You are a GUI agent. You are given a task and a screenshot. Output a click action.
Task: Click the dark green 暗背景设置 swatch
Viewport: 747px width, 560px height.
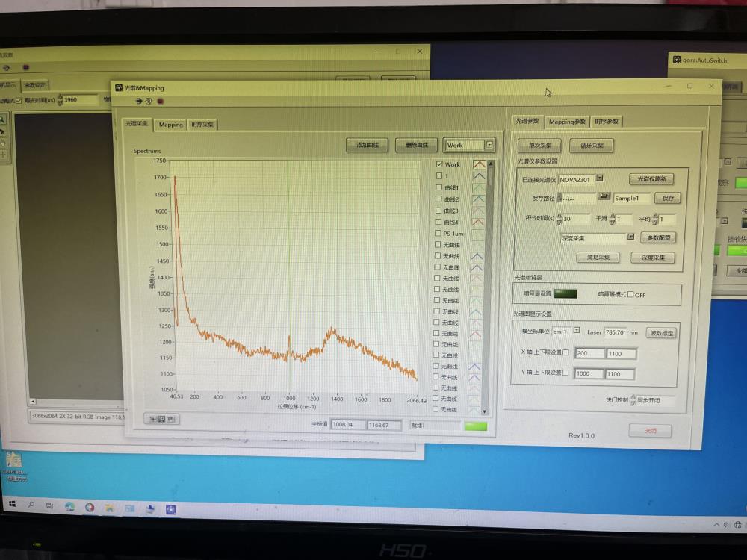point(565,293)
